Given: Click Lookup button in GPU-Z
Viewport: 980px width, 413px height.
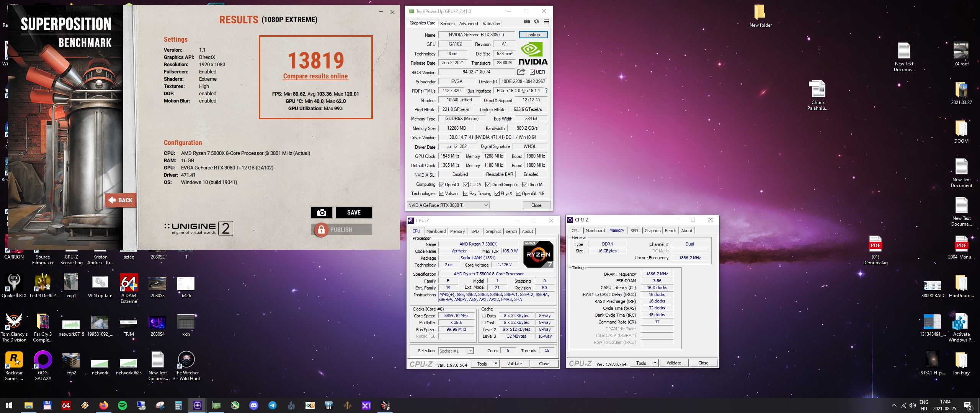Looking at the screenshot, I should tap(533, 35).
